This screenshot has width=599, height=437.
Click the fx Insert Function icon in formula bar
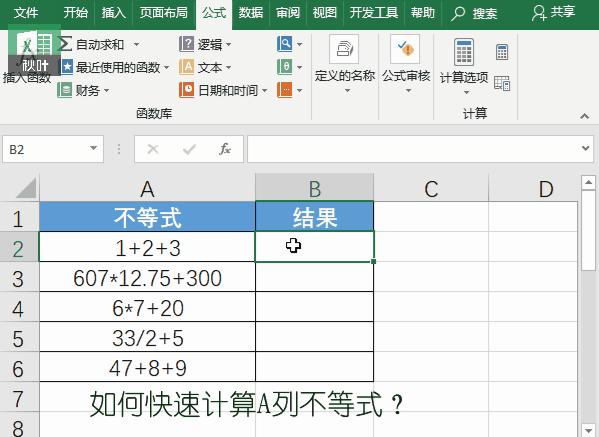[225, 149]
